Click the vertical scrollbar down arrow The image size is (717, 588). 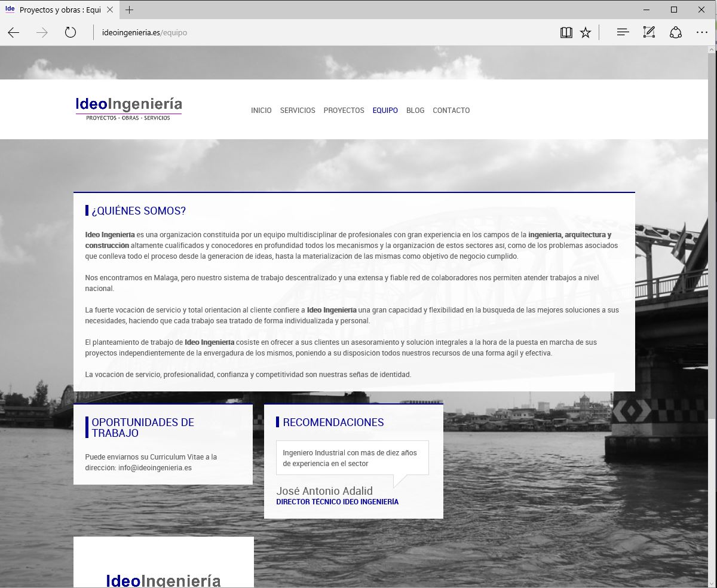click(712, 583)
